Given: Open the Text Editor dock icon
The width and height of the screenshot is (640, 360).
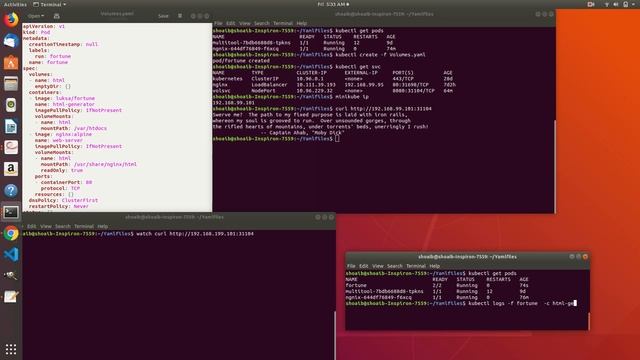Looking at the screenshot, I should coord(11,297).
